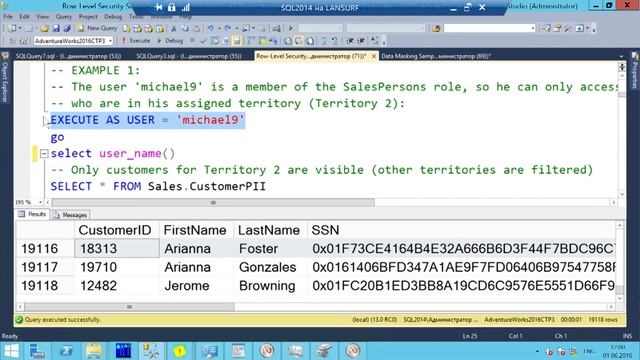Click the signal strength icon on session bar
Viewport: 640px width, 360px height.
point(186,7)
